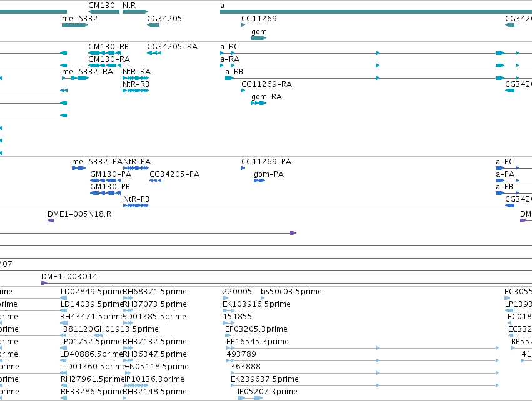This screenshot has height=401, width=532.
Task: Select the a-PB protein label
Action: 504,186
